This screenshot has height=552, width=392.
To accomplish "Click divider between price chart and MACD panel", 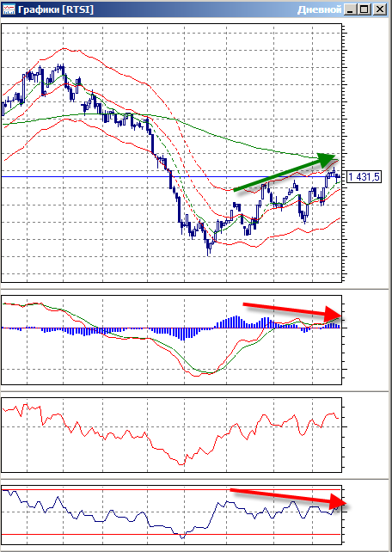I will coord(196,289).
